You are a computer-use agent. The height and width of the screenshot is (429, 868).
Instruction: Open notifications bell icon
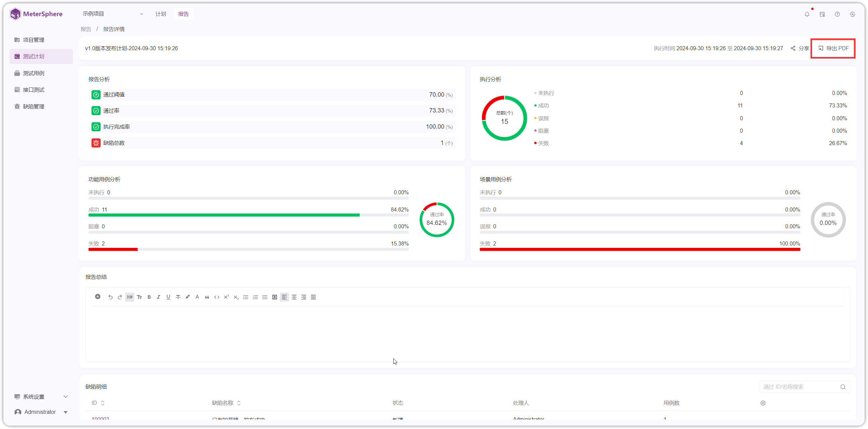click(807, 14)
